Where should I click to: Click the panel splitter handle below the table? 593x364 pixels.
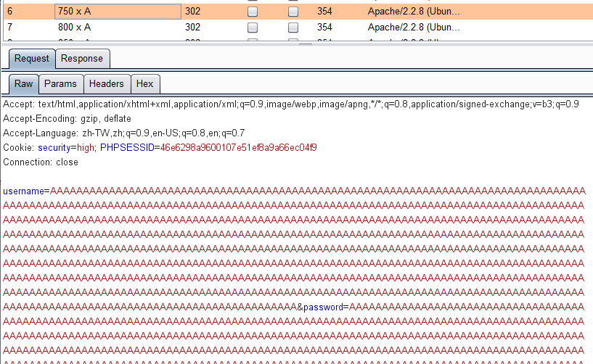tap(306, 44)
